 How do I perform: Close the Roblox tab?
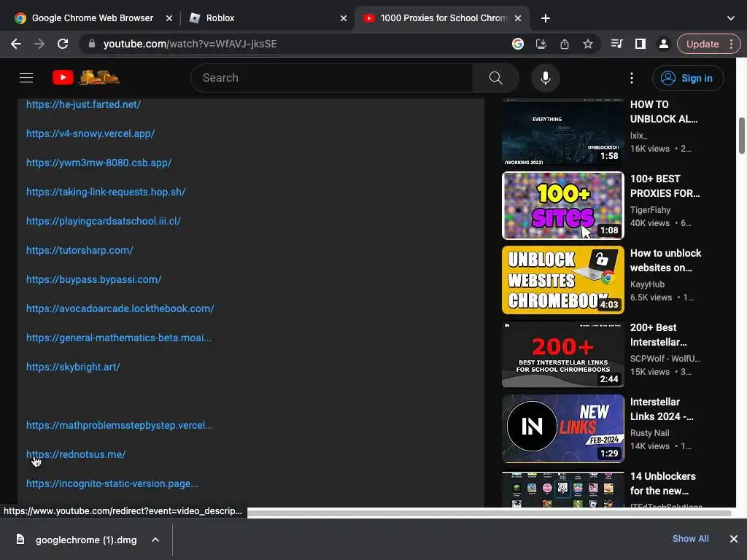click(344, 18)
